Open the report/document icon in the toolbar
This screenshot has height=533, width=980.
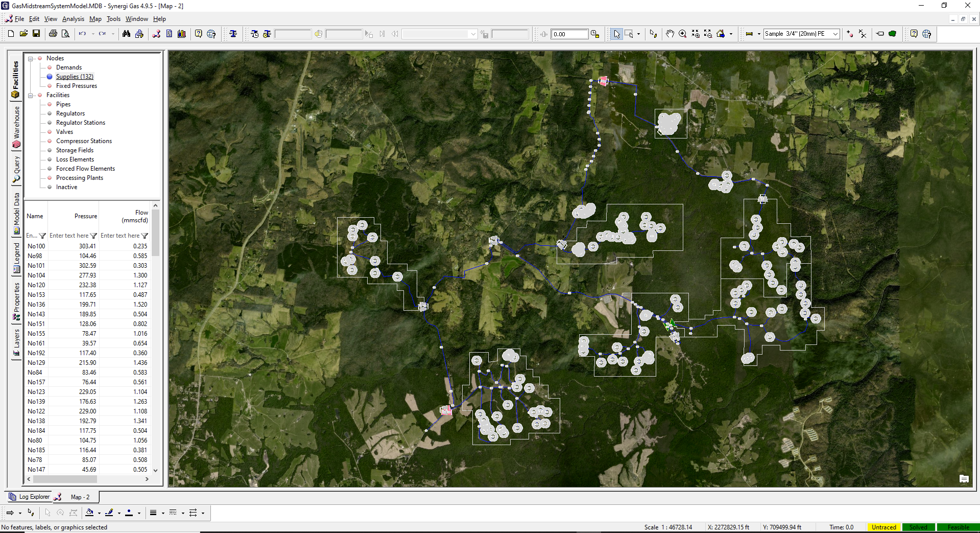170,34
